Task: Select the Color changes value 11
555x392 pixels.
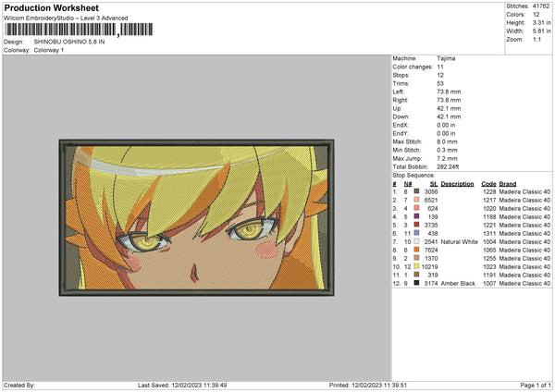Action: point(440,67)
